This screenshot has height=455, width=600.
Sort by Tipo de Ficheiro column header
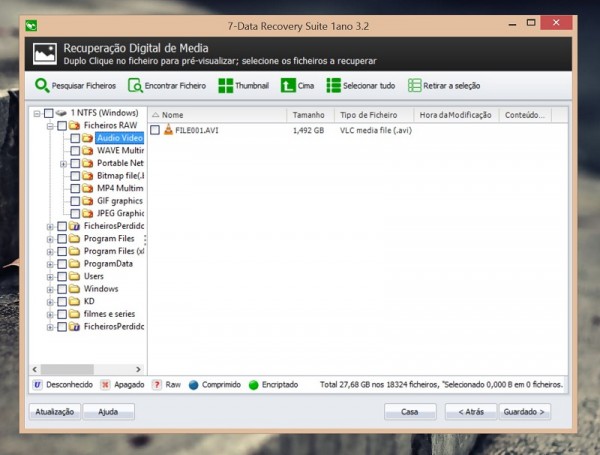pos(374,115)
